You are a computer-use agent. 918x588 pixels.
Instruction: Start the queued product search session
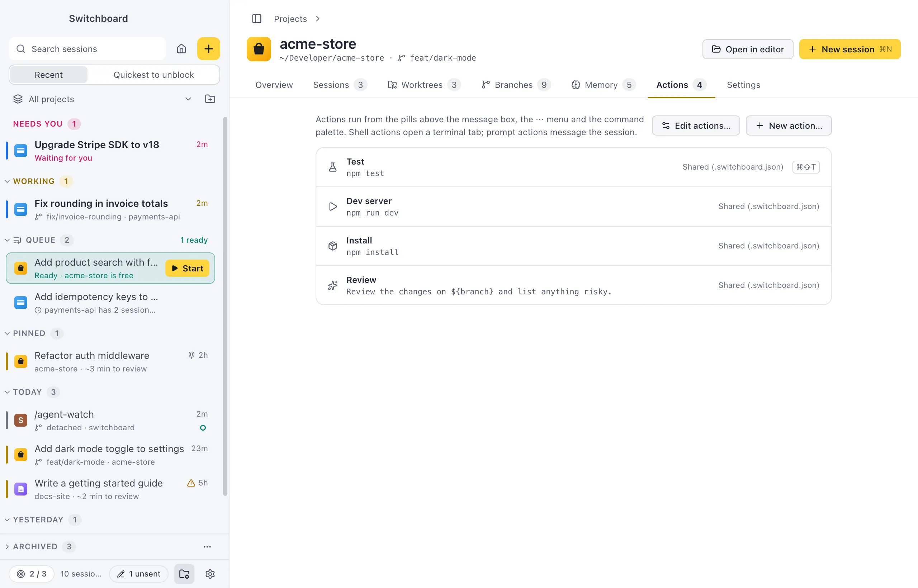(187, 269)
